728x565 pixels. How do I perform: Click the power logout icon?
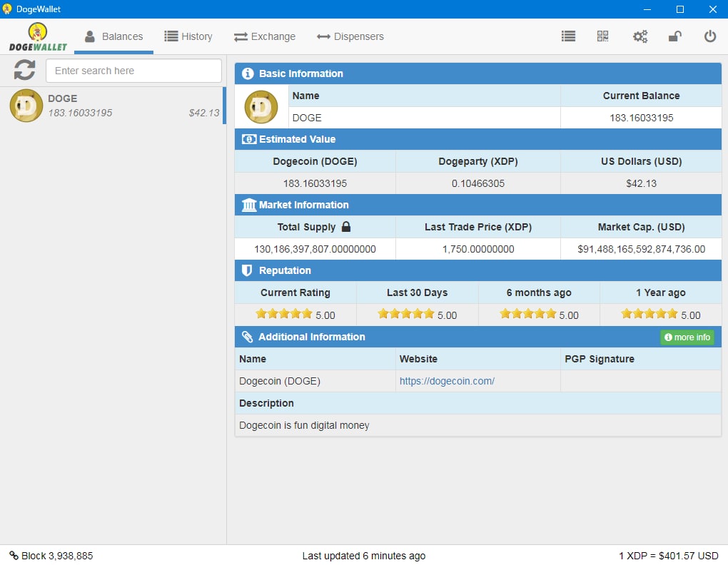click(x=710, y=36)
